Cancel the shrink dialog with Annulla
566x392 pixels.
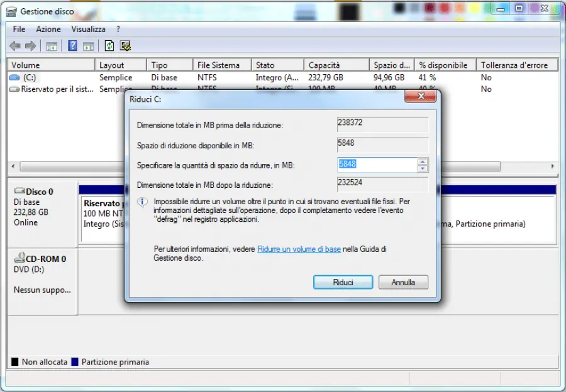403,282
